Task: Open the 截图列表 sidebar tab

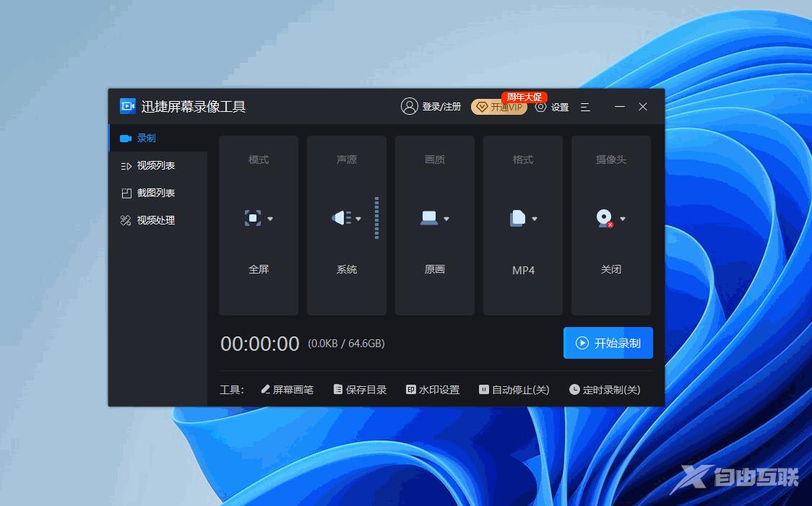Action: point(158,193)
